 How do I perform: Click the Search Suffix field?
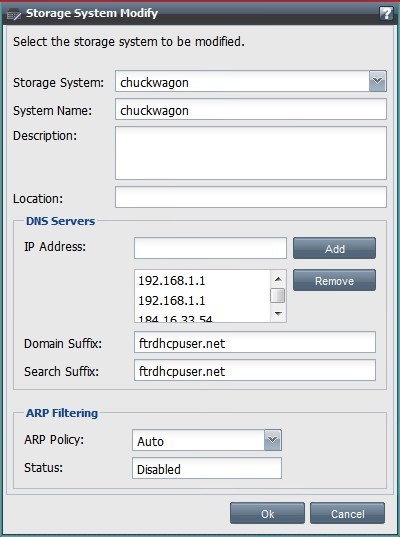tap(255, 370)
